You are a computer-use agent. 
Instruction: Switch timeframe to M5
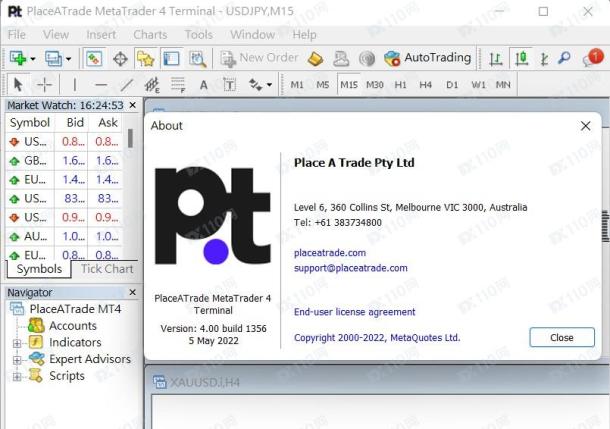click(323, 85)
